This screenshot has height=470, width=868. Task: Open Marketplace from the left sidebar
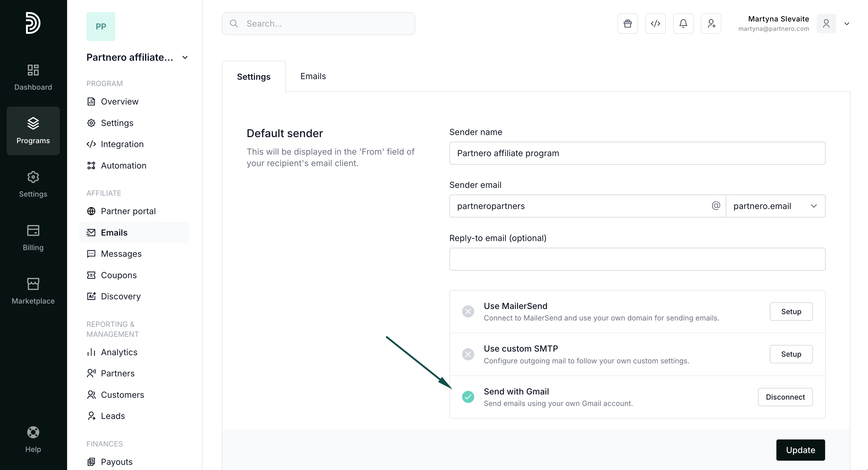click(33, 291)
